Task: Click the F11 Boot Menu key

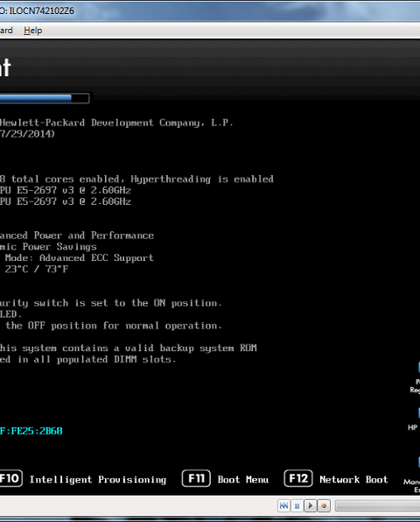Action: pyautogui.click(x=196, y=478)
